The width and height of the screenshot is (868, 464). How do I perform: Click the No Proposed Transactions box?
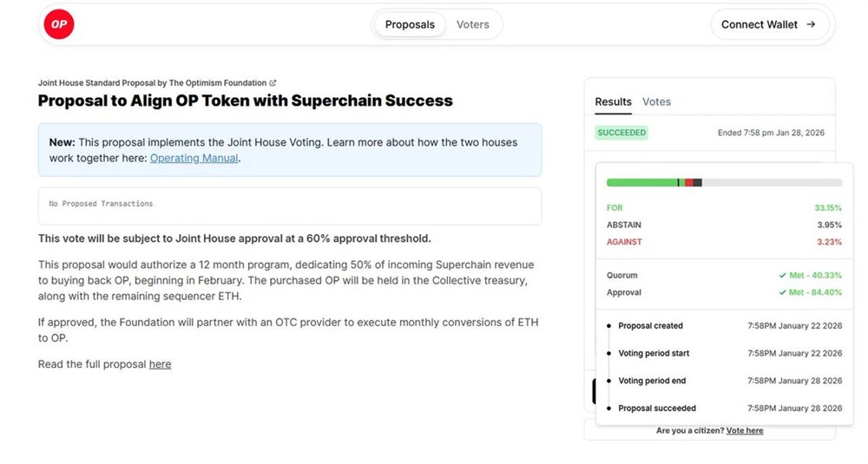click(289, 205)
